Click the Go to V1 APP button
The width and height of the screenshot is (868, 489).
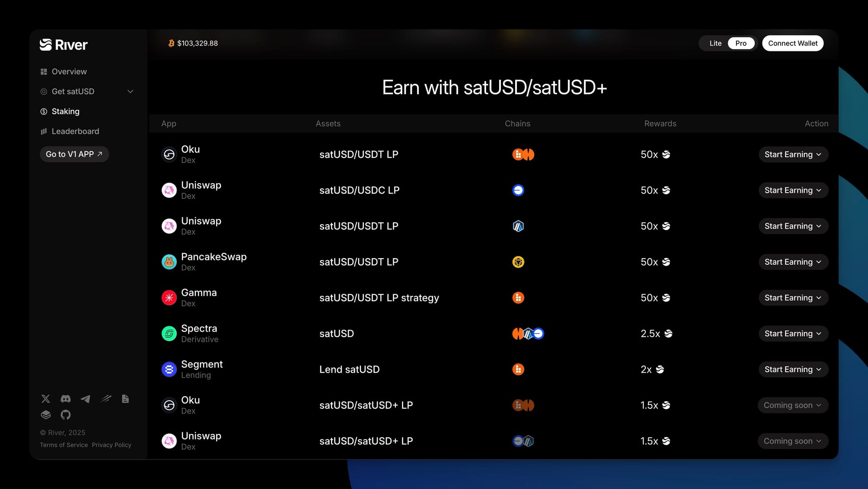tap(74, 154)
